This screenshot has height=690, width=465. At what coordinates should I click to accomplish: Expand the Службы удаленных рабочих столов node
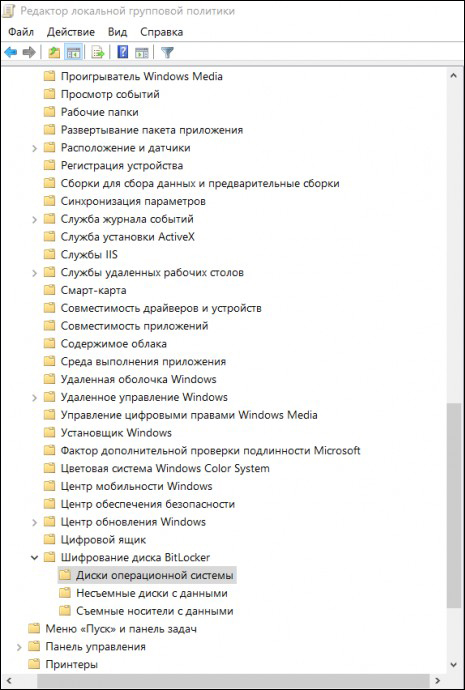(x=34, y=273)
